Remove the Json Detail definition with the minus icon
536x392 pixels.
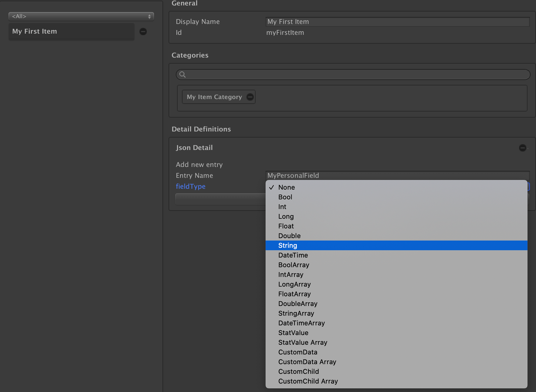click(x=523, y=148)
